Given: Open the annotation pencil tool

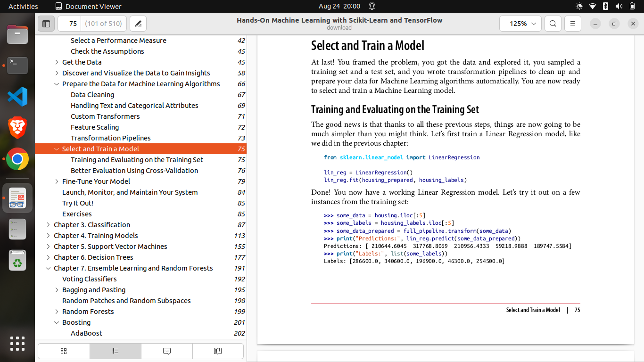Looking at the screenshot, I should tap(138, 24).
